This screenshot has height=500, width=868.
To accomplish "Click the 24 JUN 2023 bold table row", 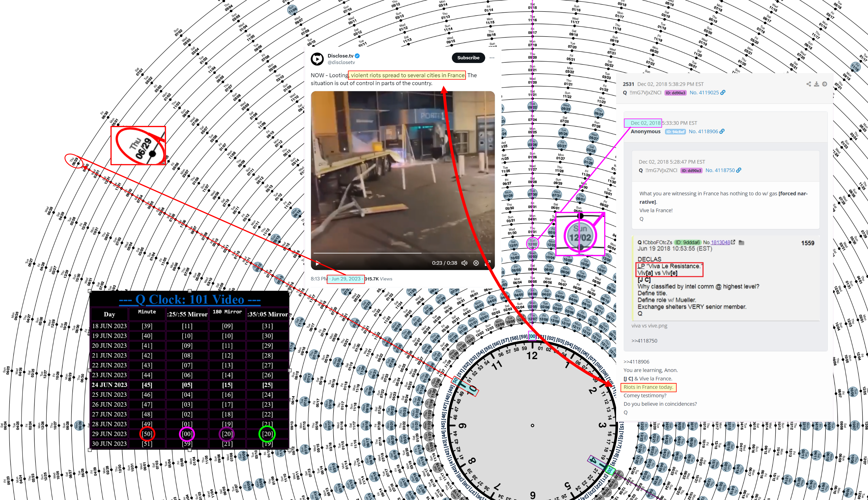I will click(x=189, y=385).
